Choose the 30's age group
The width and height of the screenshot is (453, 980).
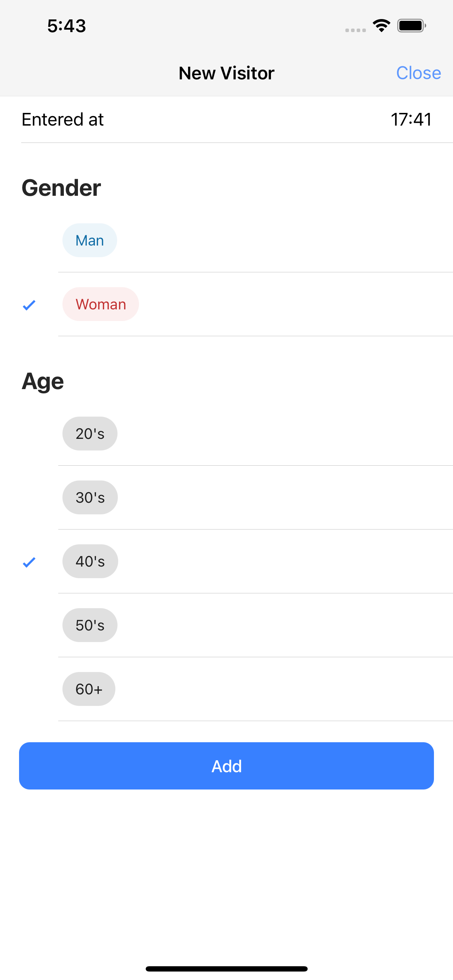click(x=90, y=497)
